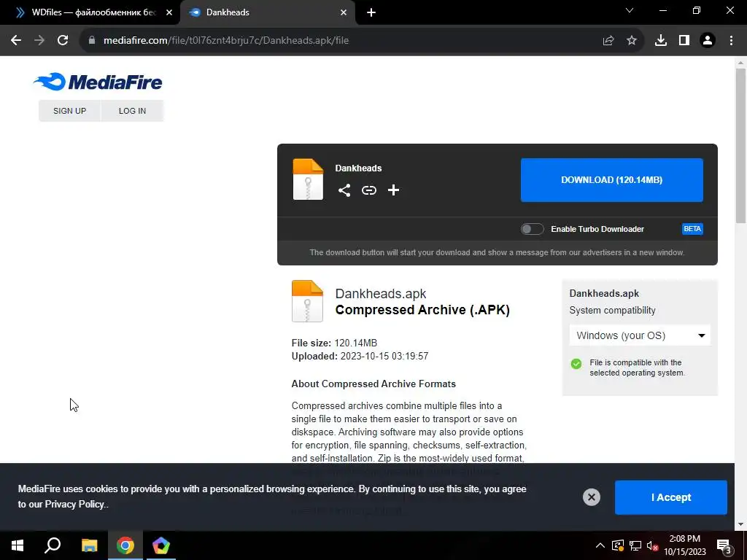Click the plus icon to save file
Image resolution: width=747 pixels, height=560 pixels.
tap(393, 190)
